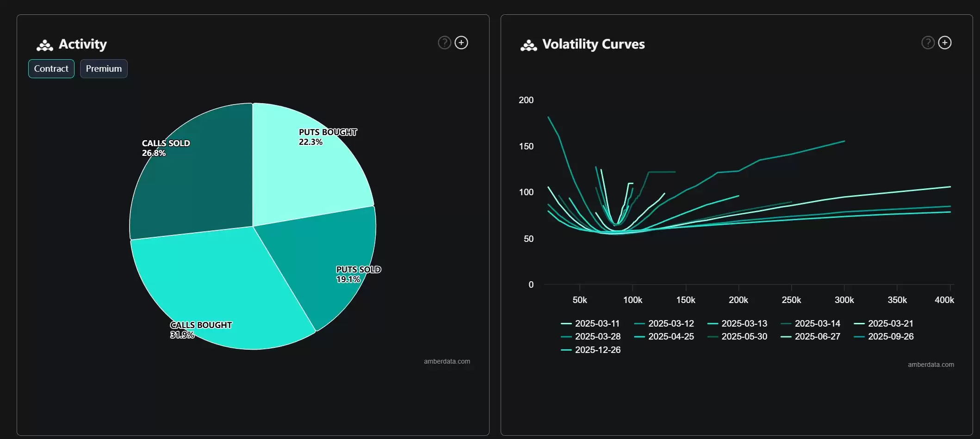This screenshot has height=439, width=980.
Task: Toggle the 2025-12-26 legend entry
Action: point(590,350)
